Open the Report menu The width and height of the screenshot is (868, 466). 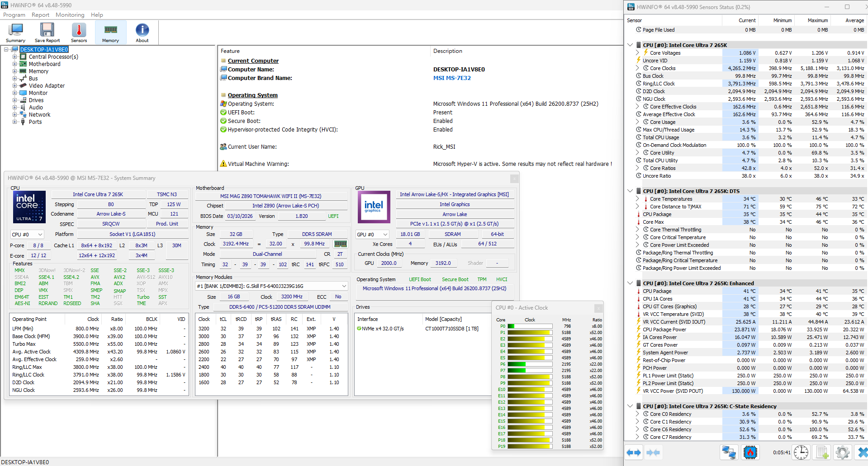coord(40,15)
